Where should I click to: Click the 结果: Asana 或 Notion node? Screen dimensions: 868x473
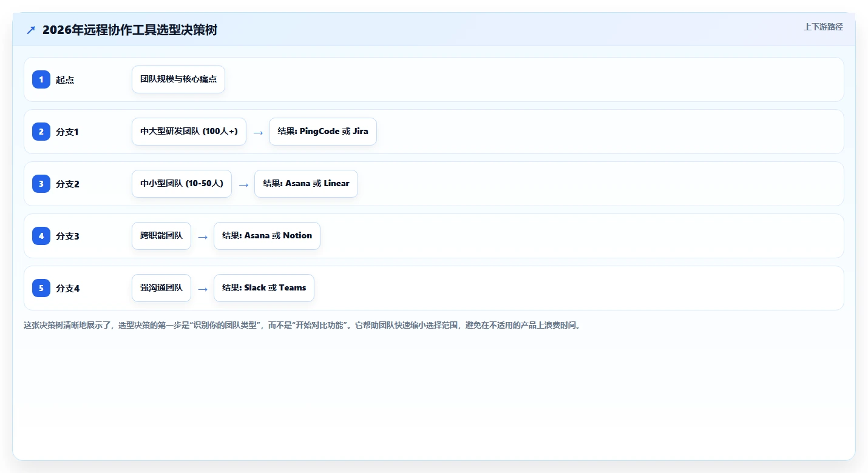pyautogui.click(x=267, y=236)
